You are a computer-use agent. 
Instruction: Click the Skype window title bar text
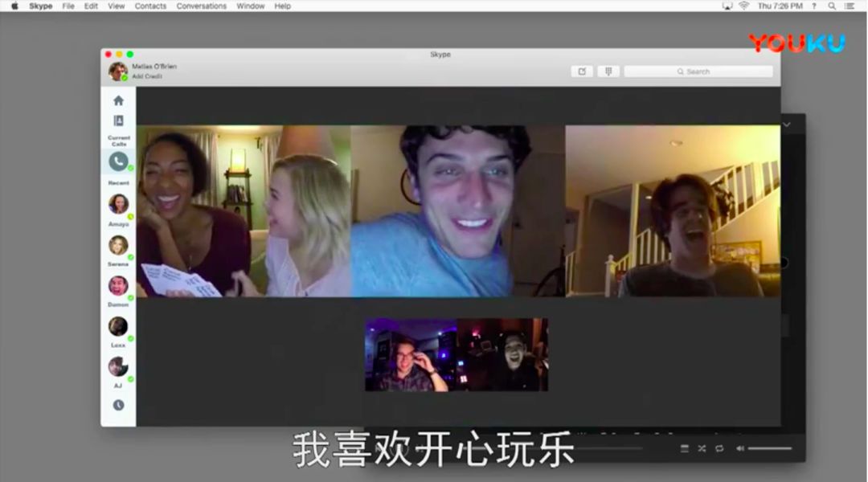point(440,55)
